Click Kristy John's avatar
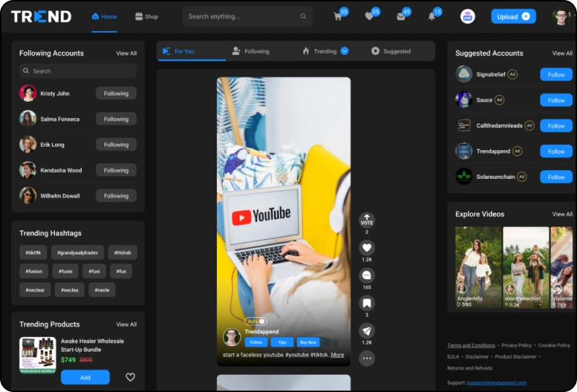Image resolution: width=577 pixels, height=392 pixels. point(28,93)
